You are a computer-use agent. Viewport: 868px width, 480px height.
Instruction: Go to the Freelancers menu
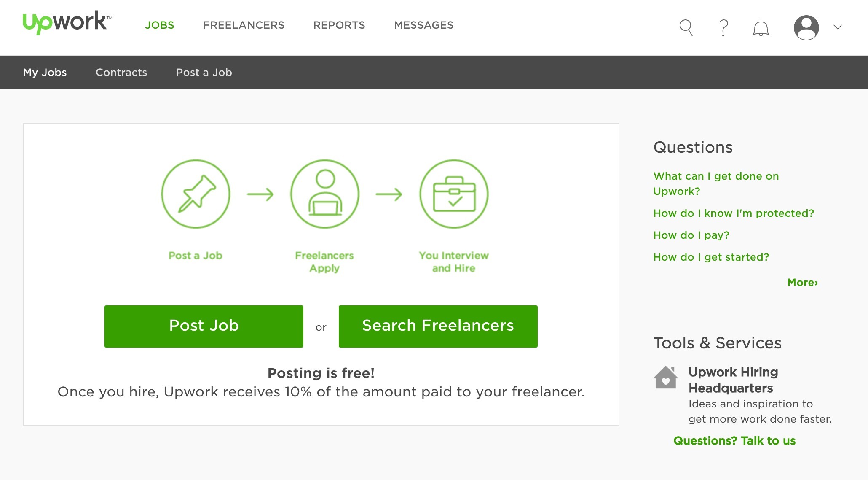tap(244, 25)
